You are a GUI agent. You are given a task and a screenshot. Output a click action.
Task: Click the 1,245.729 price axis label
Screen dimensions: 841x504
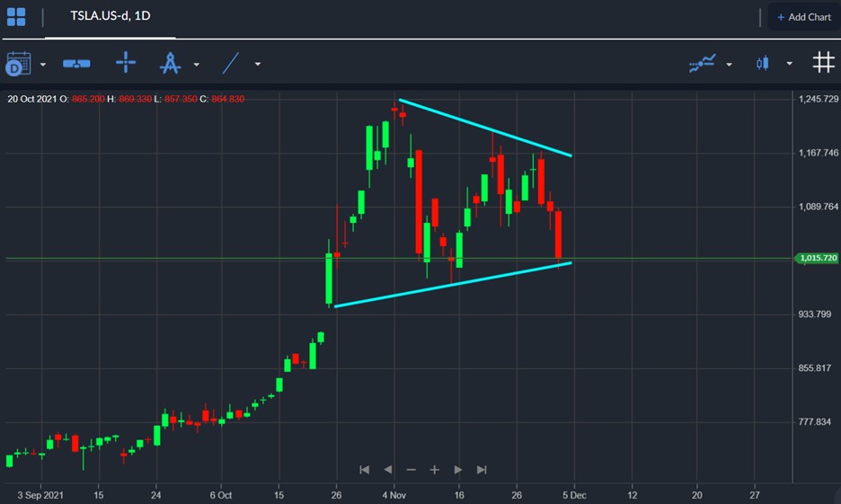[818, 99]
